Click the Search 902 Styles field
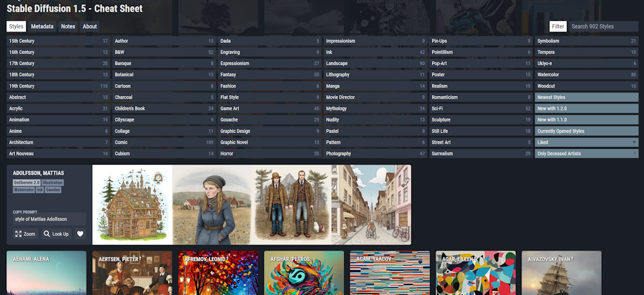Viewport: 644px width, 295px height. [604, 26]
